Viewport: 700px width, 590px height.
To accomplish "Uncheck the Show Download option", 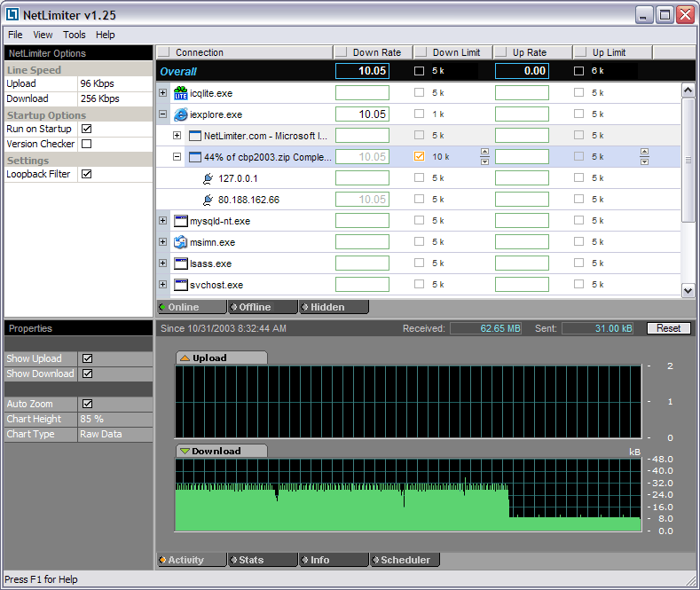I will pyautogui.click(x=88, y=374).
